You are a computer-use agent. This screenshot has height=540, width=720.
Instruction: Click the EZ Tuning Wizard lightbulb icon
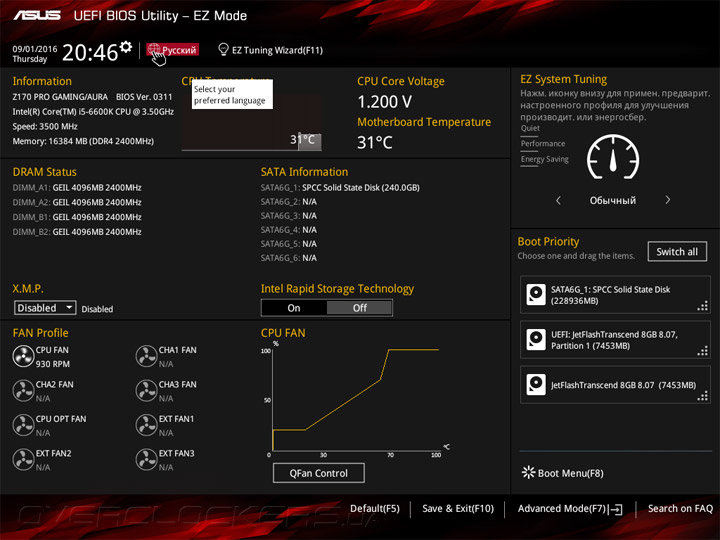click(x=223, y=49)
